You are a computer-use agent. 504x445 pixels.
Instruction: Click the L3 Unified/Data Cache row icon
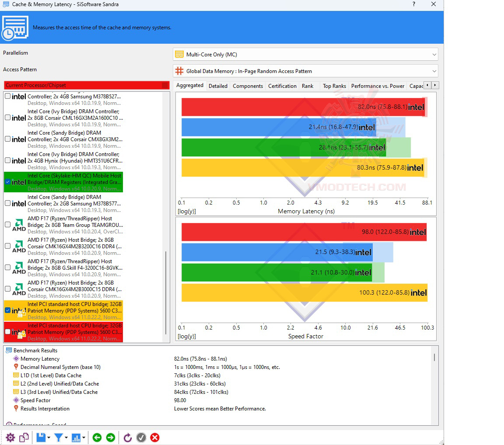coord(16,392)
